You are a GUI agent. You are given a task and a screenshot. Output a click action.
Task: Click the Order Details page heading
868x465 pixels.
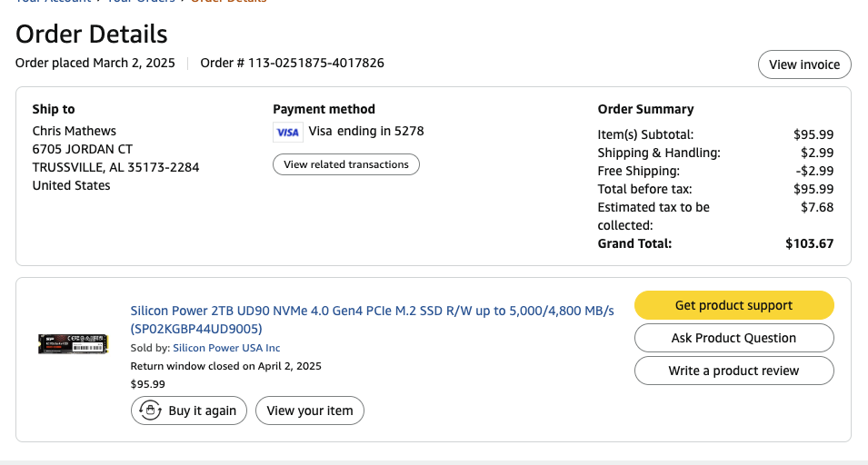(92, 34)
